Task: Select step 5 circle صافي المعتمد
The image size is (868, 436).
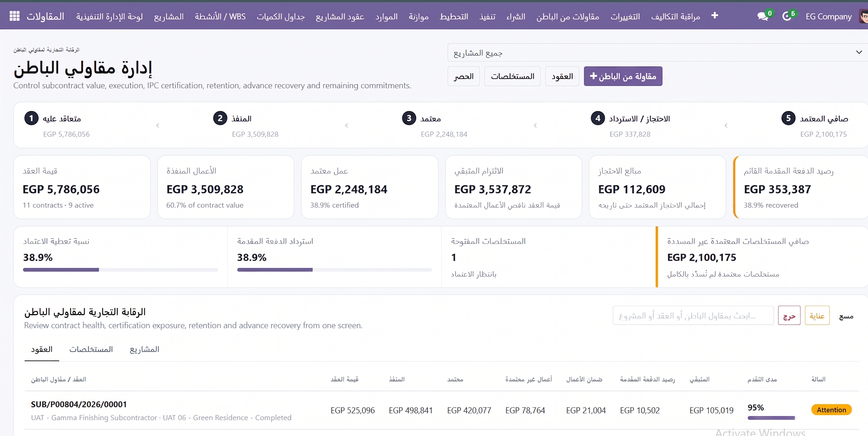Action: [788, 118]
